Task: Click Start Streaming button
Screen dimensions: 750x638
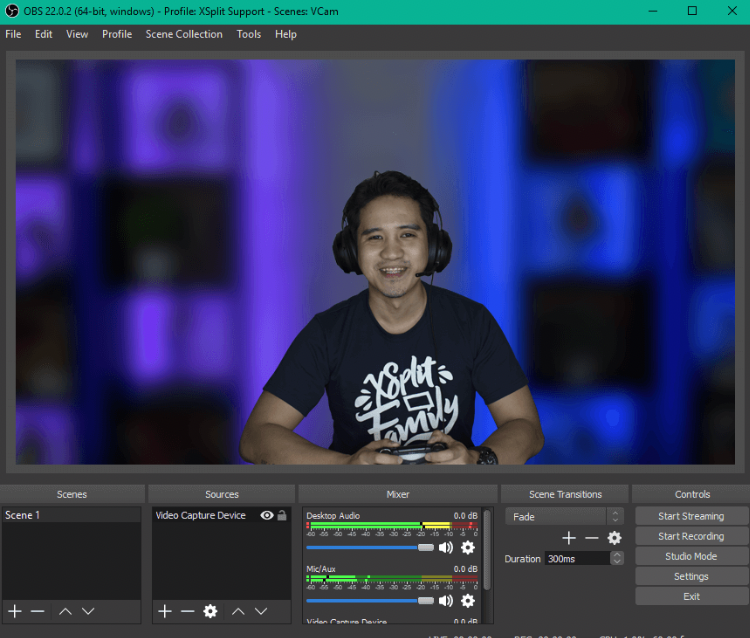Action: click(x=691, y=516)
